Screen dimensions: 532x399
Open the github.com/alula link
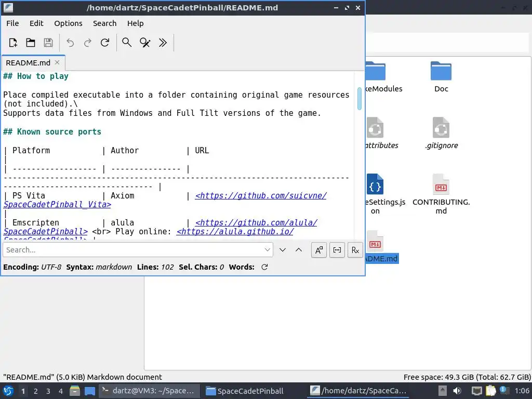(256, 222)
